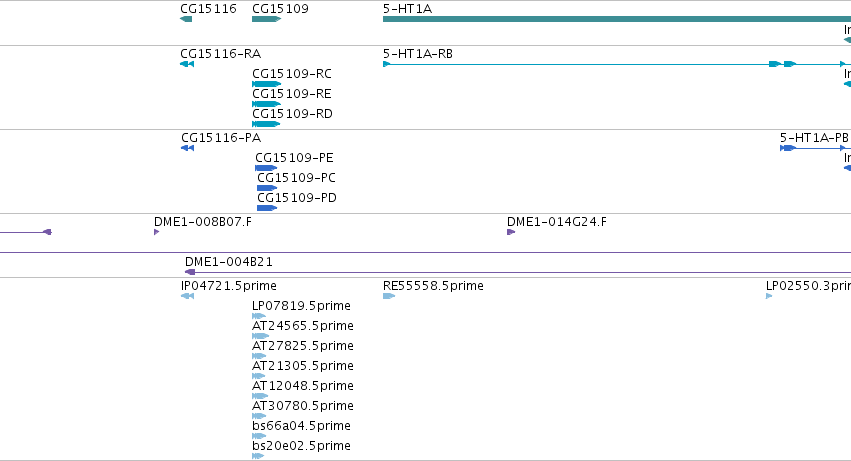Image resolution: width=851 pixels, height=461 pixels.
Task: Click the RE55558.5prime light-blue glyph
Action: [x=389, y=296]
